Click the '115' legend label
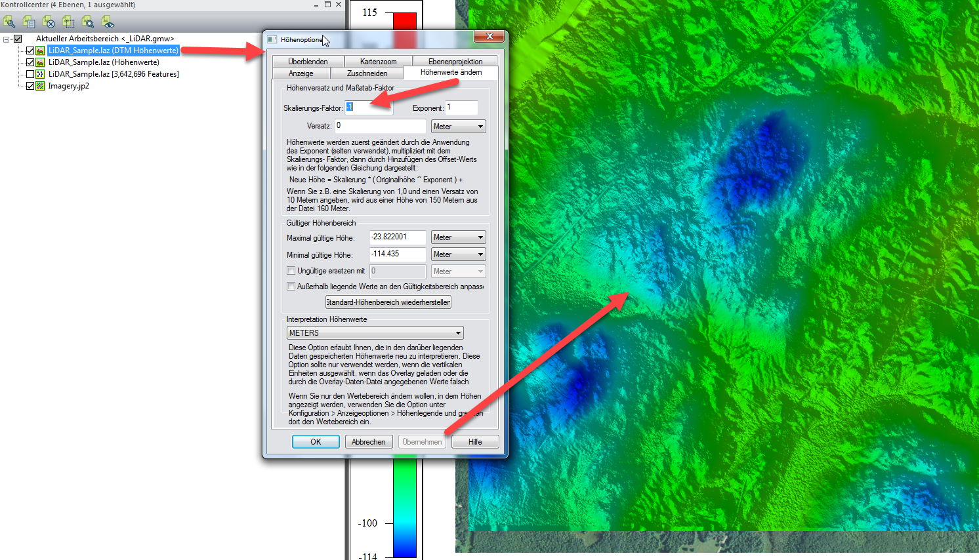This screenshot has height=560, width=979. [x=369, y=12]
